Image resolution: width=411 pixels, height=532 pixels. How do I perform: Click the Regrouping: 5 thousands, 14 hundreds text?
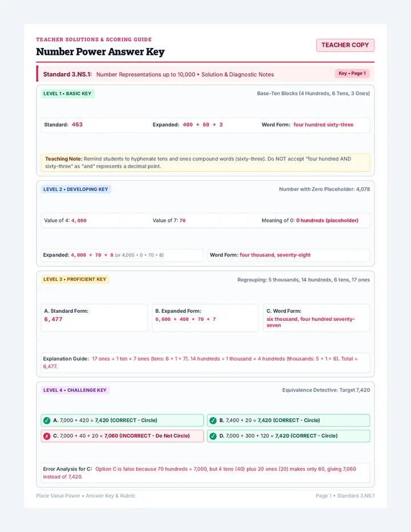[x=304, y=280]
